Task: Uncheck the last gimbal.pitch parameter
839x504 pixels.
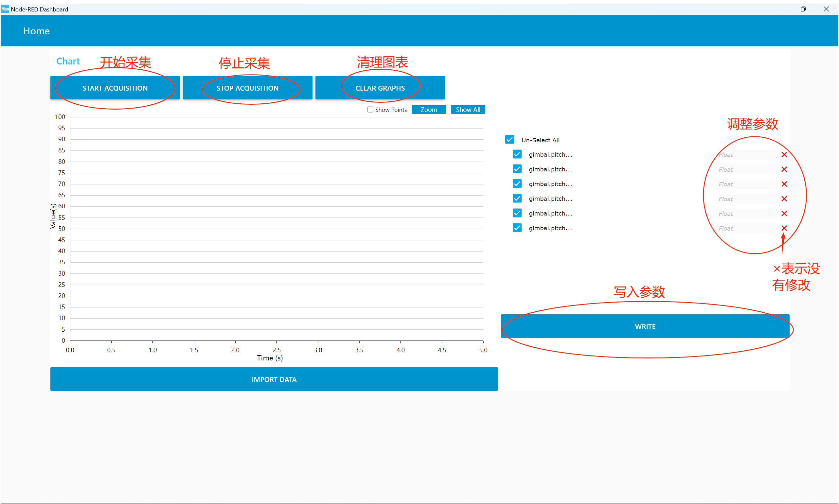Action: point(517,228)
